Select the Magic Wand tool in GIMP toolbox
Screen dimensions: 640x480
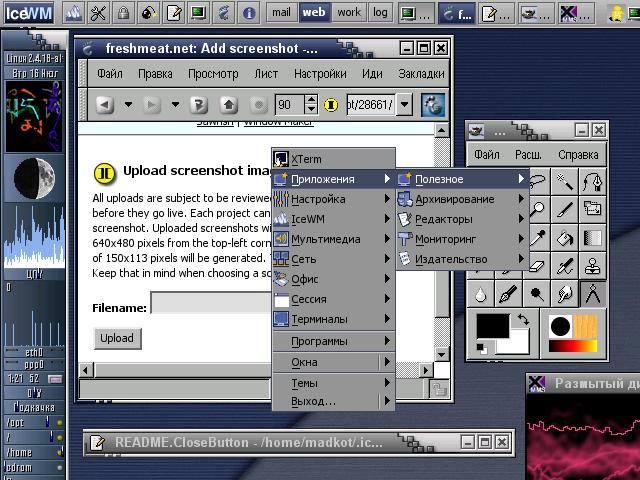click(564, 182)
